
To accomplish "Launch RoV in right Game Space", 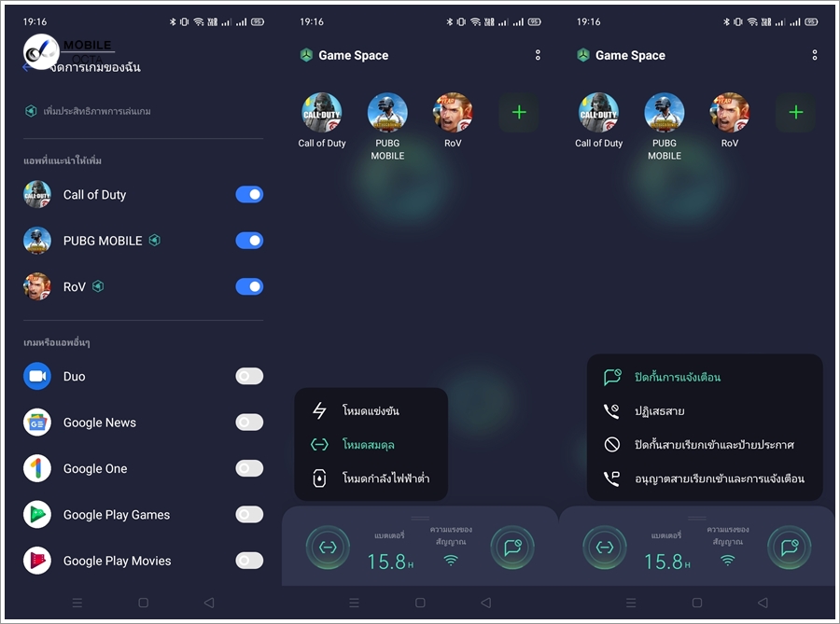I will (x=730, y=112).
